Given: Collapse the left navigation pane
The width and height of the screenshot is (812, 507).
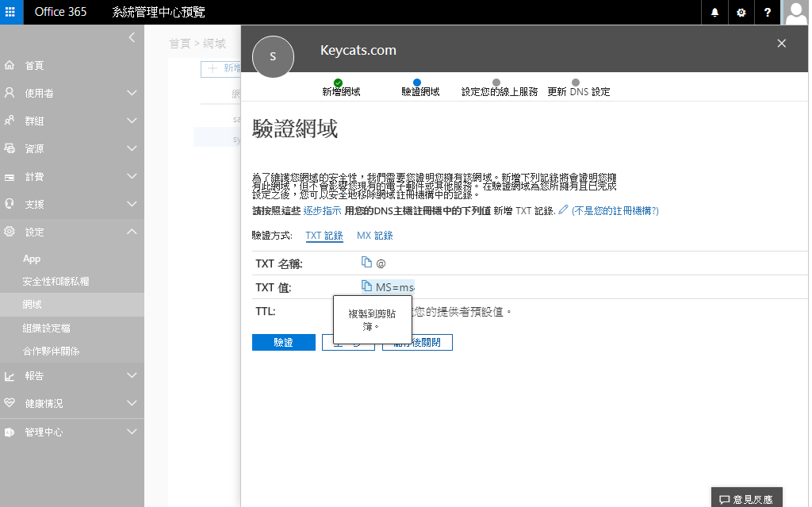Looking at the screenshot, I should coord(132,37).
